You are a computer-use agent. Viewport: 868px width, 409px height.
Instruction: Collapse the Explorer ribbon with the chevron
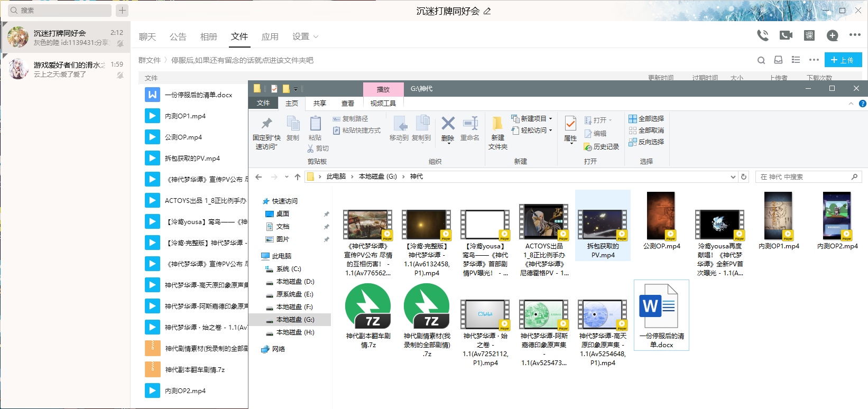point(851,104)
